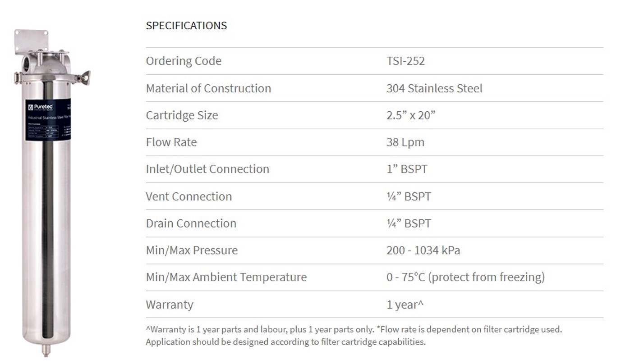The image size is (630, 364).
Task: Click the 38 Lpm flow rate value
Action: coord(405,142)
